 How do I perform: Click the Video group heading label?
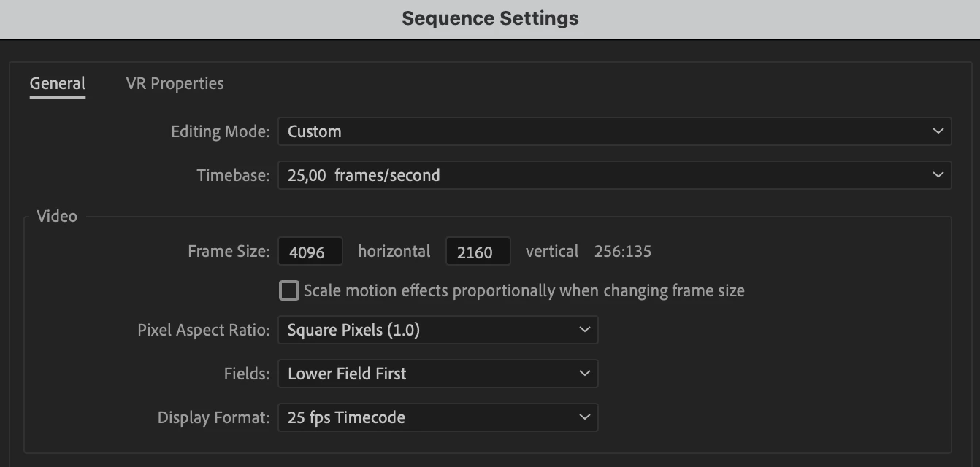(x=57, y=217)
